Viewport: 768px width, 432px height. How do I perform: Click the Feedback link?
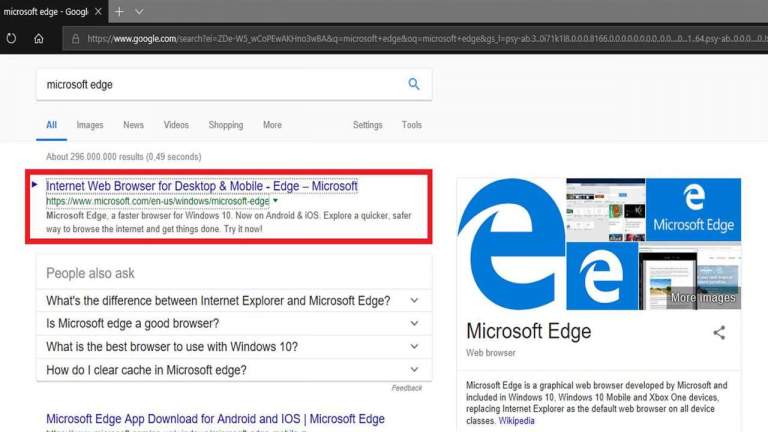click(x=407, y=388)
